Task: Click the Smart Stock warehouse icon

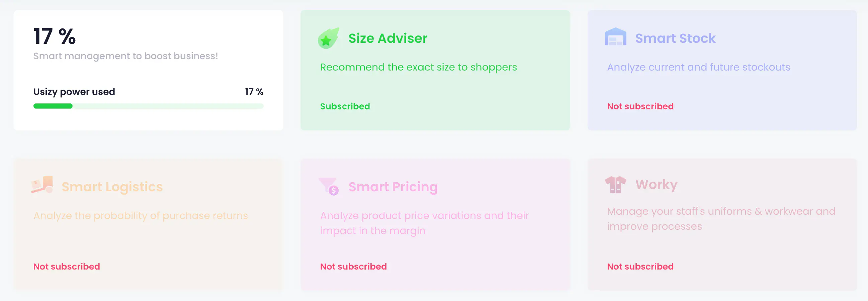Action: point(615,37)
